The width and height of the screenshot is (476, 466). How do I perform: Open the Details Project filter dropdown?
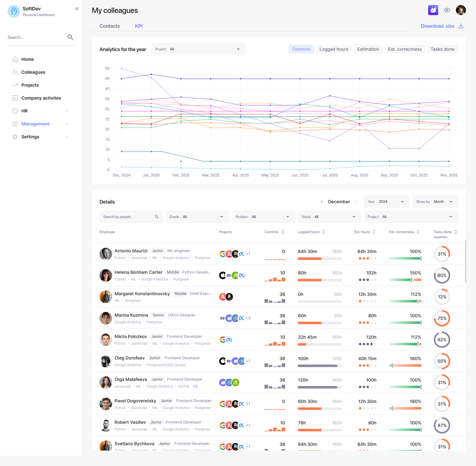pyautogui.click(x=411, y=217)
